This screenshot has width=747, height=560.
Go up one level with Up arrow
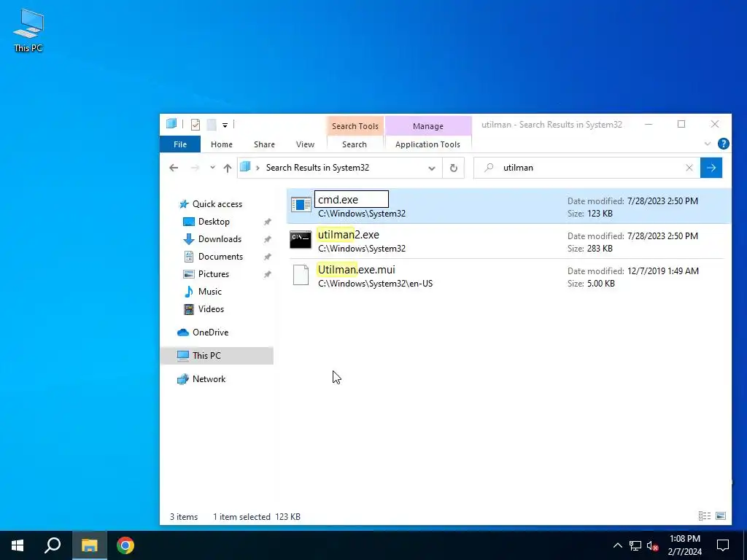(x=228, y=168)
